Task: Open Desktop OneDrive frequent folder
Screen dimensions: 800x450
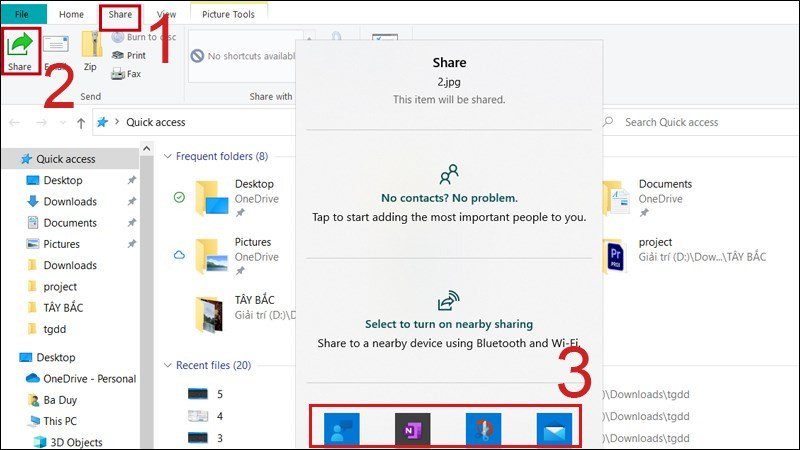Action: tap(235, 198)
